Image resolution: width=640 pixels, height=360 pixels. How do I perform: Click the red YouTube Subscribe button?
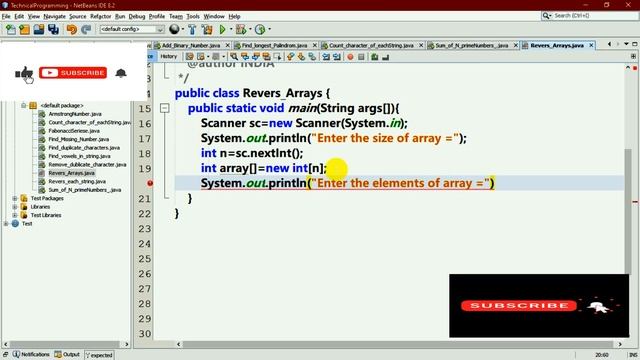[73, 73]
